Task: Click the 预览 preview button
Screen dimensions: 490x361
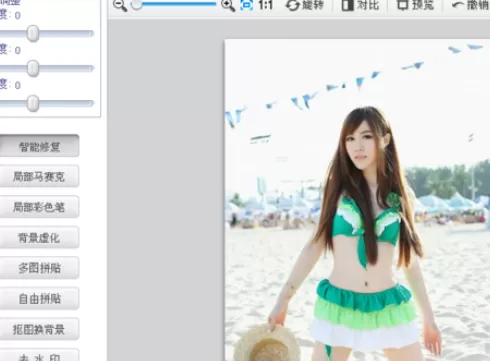Action: [415, 5]
